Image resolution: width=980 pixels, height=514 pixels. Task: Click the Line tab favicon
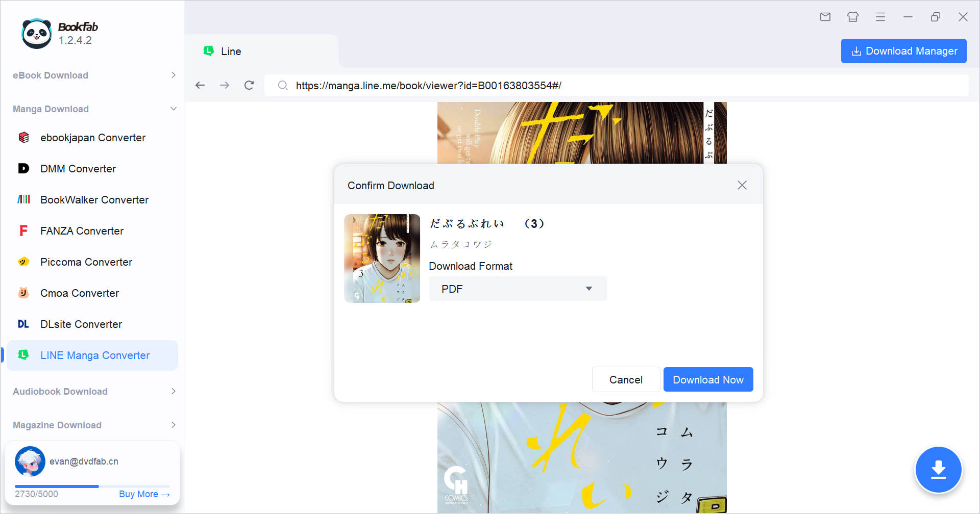209,51
